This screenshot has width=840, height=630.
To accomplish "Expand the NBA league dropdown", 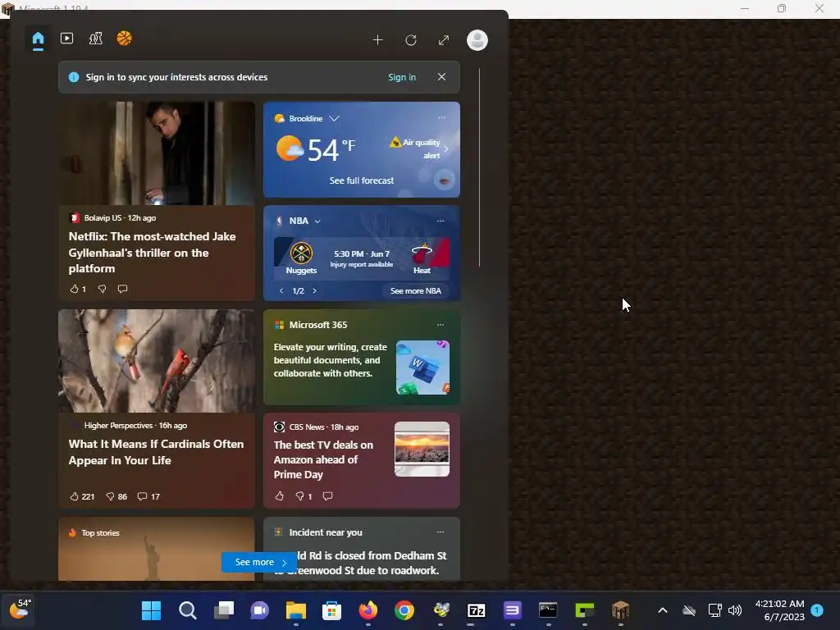I will (317, 221).
